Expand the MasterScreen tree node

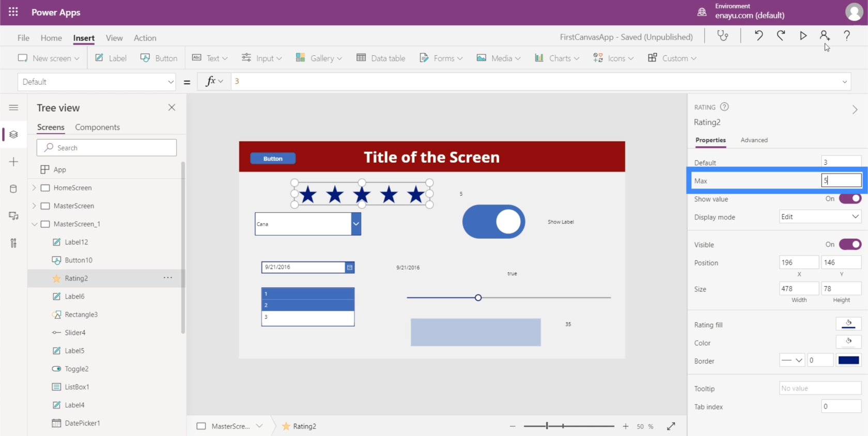point(34,206)
